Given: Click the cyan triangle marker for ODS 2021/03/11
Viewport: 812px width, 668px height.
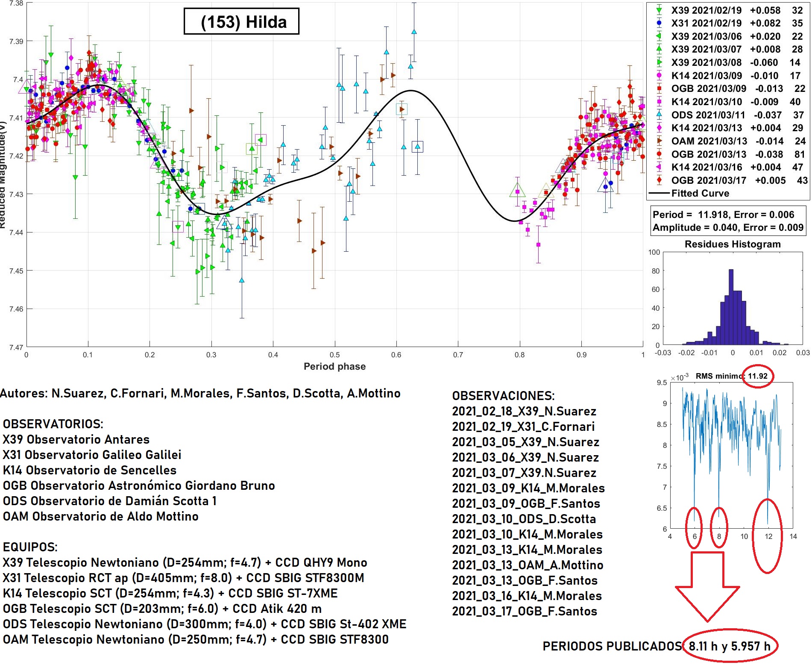Looking at the screenshot, I should point(659,115).
